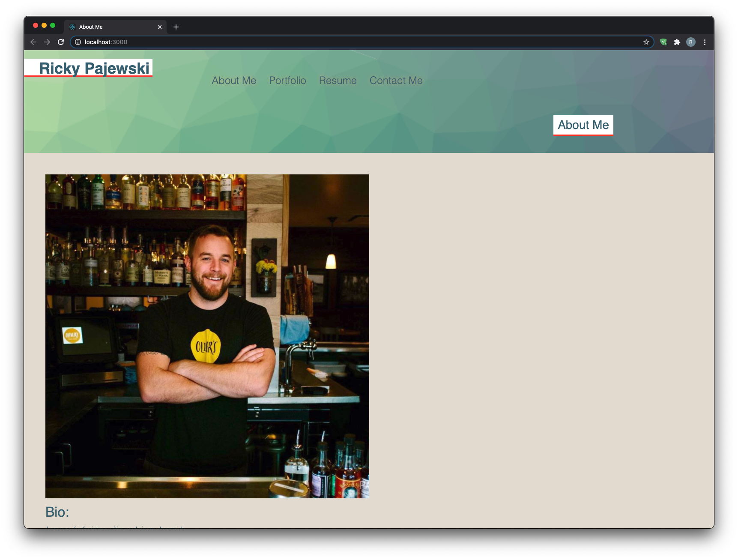
Task: Click the bartender profile photo
Action: point(207,336)
